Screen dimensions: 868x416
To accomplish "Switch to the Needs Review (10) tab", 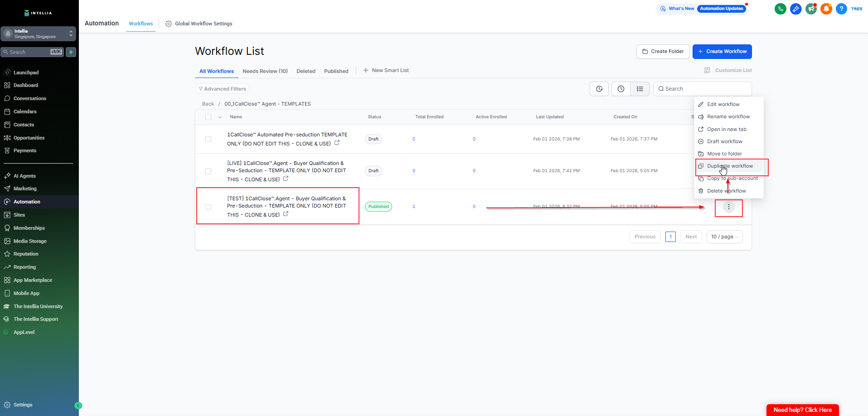I will (265, 71).
